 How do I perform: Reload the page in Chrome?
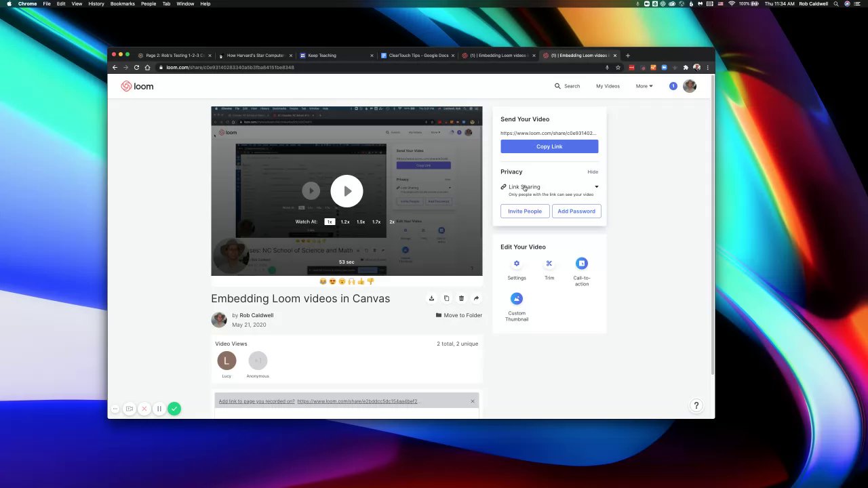click(136, 68)
